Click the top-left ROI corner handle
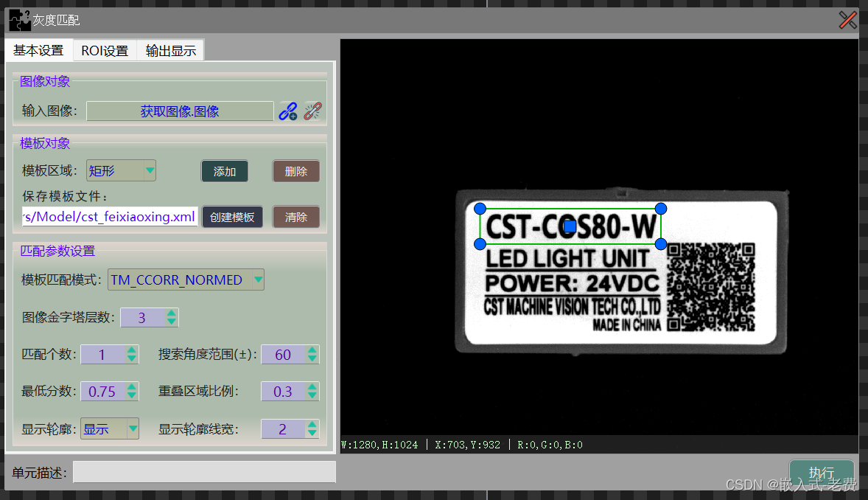The height and width of the screenshot is (500, 868). pyautogui.click(x=480, y=209)
